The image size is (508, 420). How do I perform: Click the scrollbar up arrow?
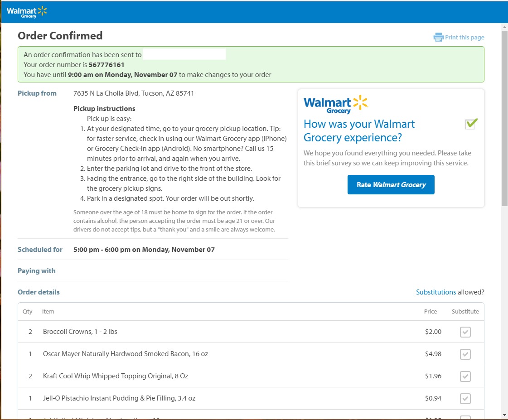[x=504, y=28]
